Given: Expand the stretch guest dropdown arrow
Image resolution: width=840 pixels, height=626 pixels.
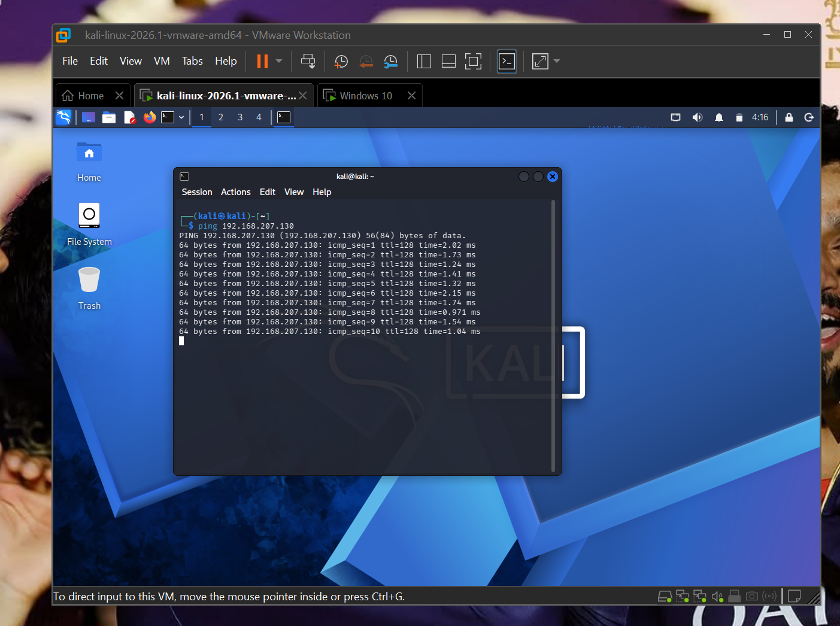Looking at the screenshot, I should coord(557,61).
